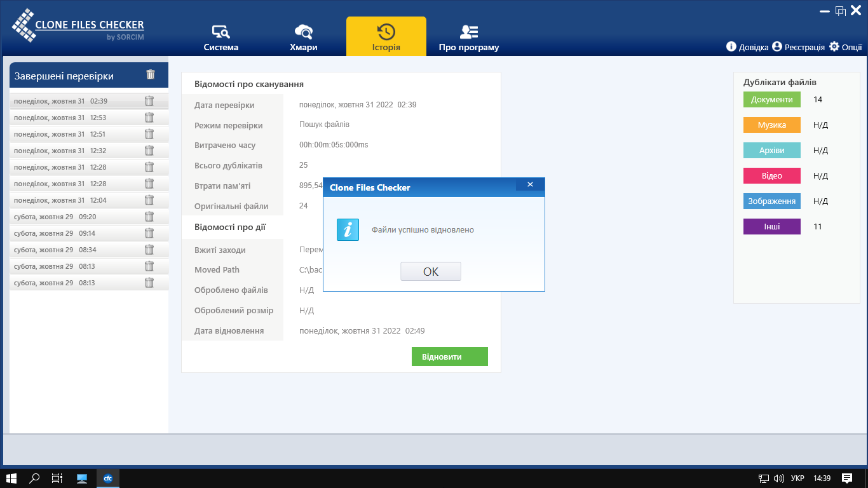868x488 pixels.
Task: Select scan entry субота жовтня 29 09:14
Action: [89, 233]
